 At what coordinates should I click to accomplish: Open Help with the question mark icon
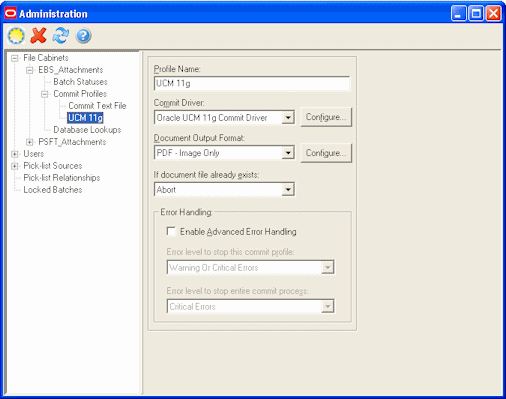[x=83, y=36]
